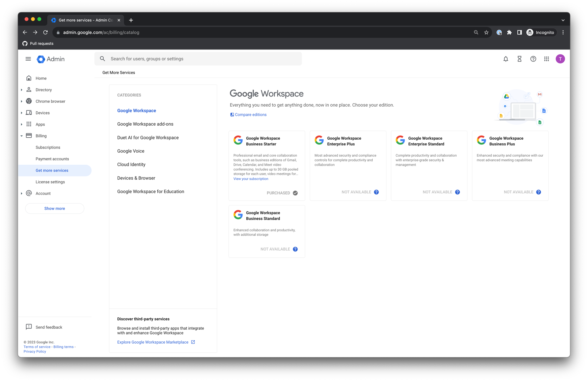Click the Compare editions link
Screen dimensions: 588x381
click(x=251, y=115)
